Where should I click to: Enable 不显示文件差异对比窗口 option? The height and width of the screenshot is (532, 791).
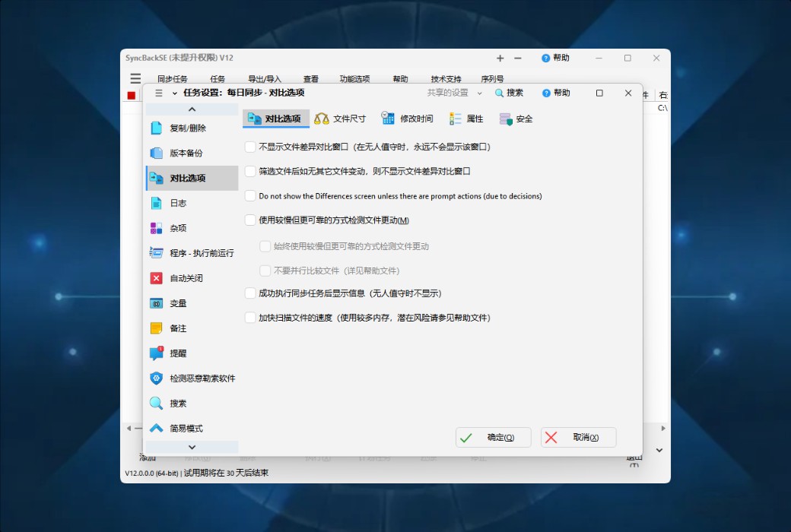(x=250, y=147)
